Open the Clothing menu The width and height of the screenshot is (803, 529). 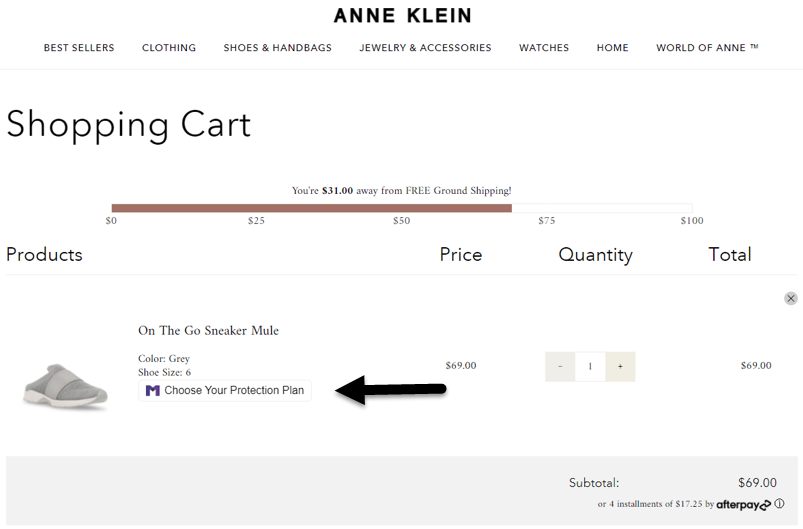coord(169,47)
